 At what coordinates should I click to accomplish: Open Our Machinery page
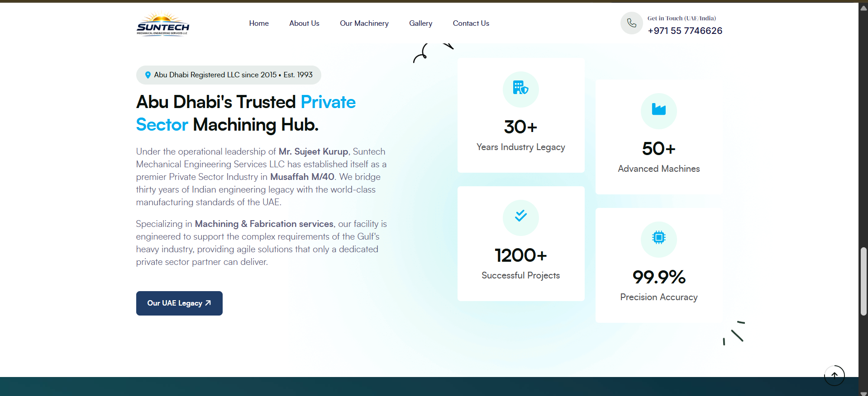[364, 24]
